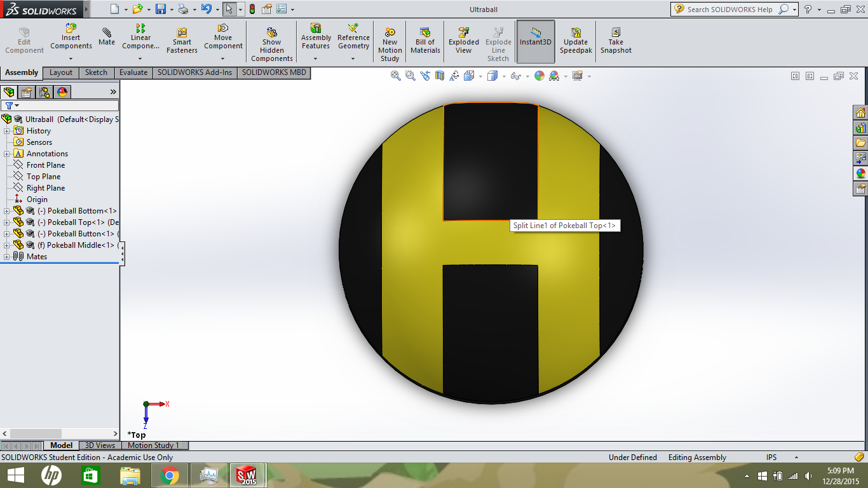Image resolution: width=868 pixels, height=488 pixels.
Task: Open the Options checklist icon
Action: click(x=281, y=9)
